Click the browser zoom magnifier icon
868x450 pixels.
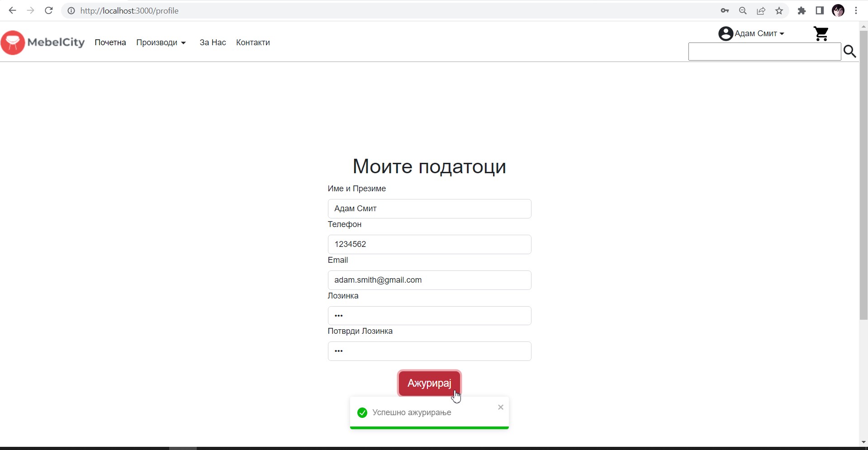point(743,11)
